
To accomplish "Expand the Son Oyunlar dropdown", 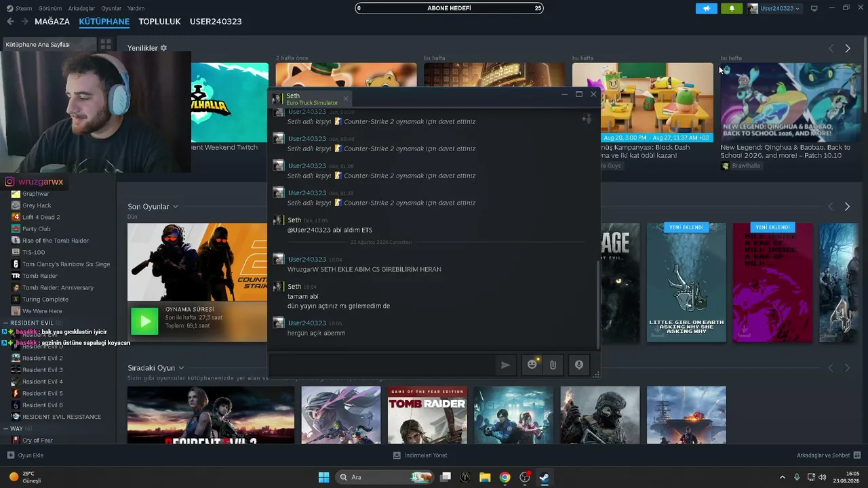I will click(x=175, y=207).
